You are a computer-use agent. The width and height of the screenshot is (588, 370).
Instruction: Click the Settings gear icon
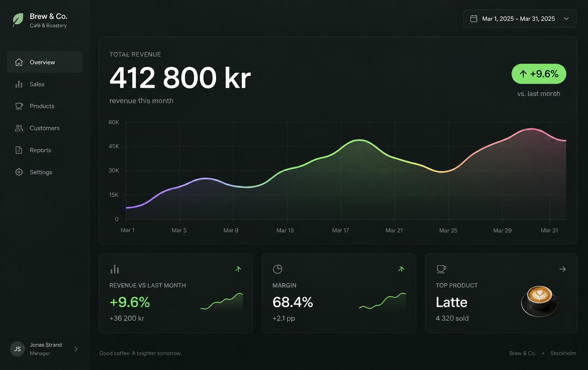(19, 172)
